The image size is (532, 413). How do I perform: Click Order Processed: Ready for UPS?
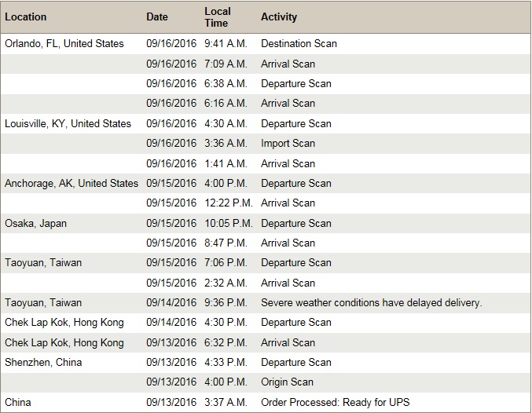coord(336,402)
